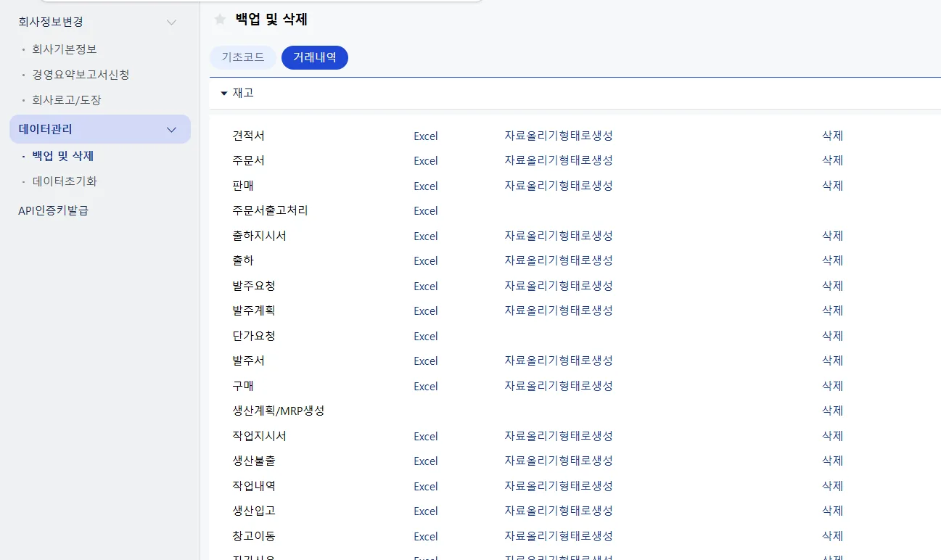The height and width of the screenshot is (560, 941).
Task: Download Excel for 출하지시서
Action: pyautogui.click(x=426, y=236)
